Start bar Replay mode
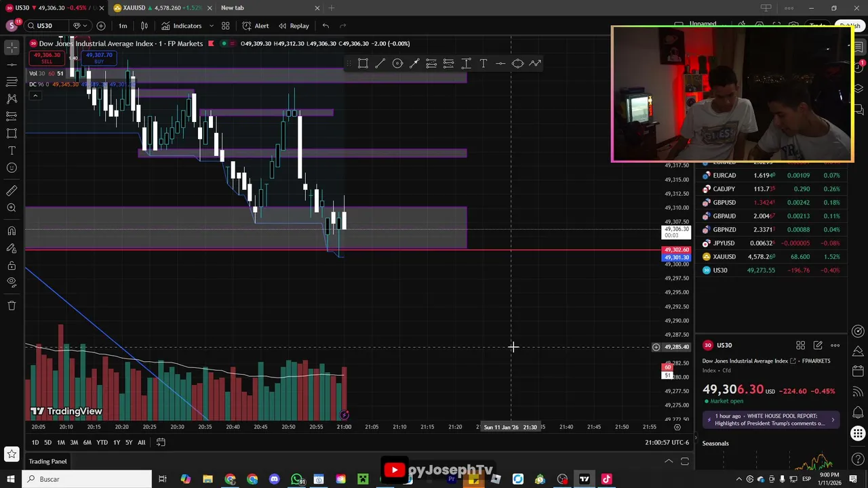The image size is (868, 488). (x=293, y=26)
